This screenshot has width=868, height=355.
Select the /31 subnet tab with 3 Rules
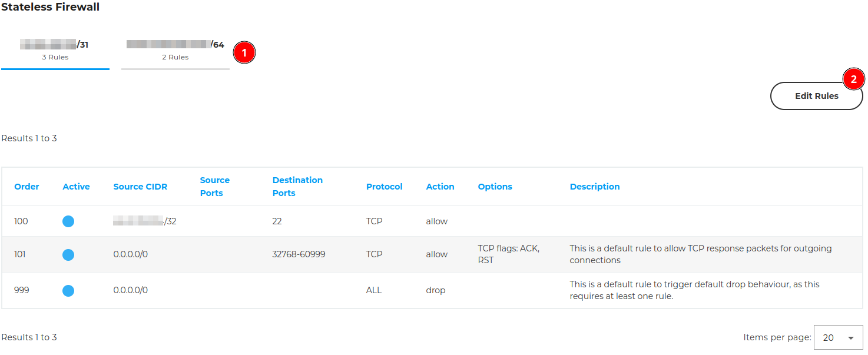(x=55, y=51)
